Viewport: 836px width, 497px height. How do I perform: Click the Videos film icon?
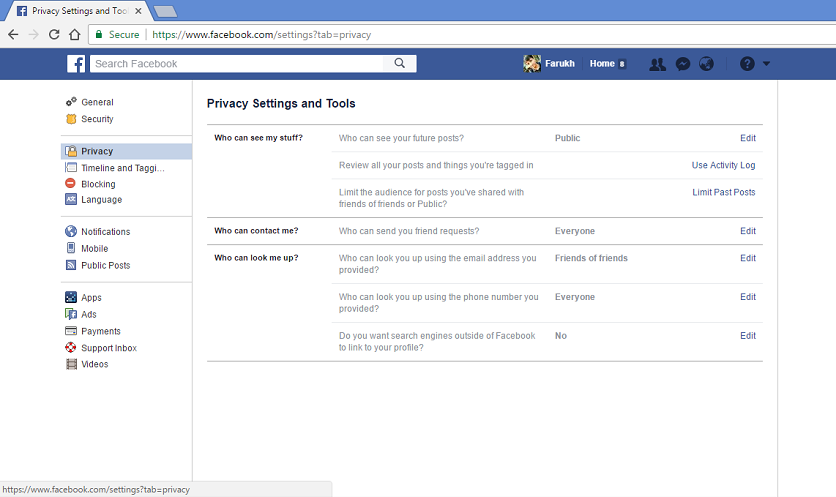click(71, 364)
